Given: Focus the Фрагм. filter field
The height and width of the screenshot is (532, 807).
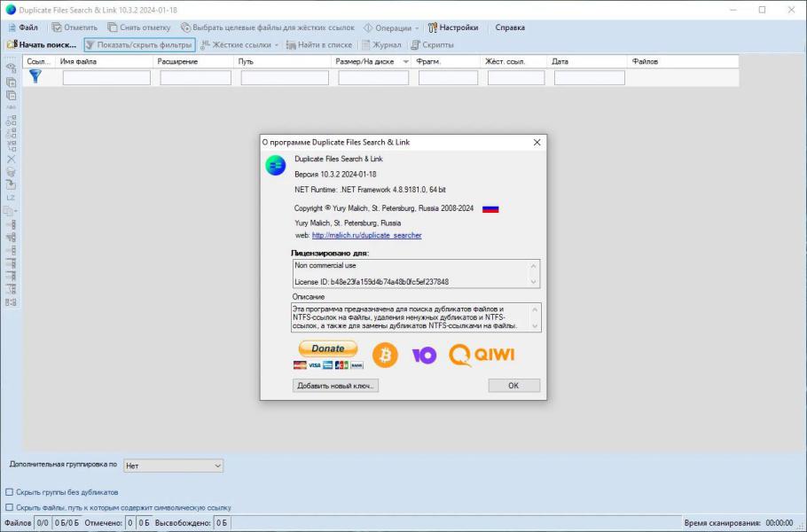Looking at the screenshot, I should click(448, 78).
